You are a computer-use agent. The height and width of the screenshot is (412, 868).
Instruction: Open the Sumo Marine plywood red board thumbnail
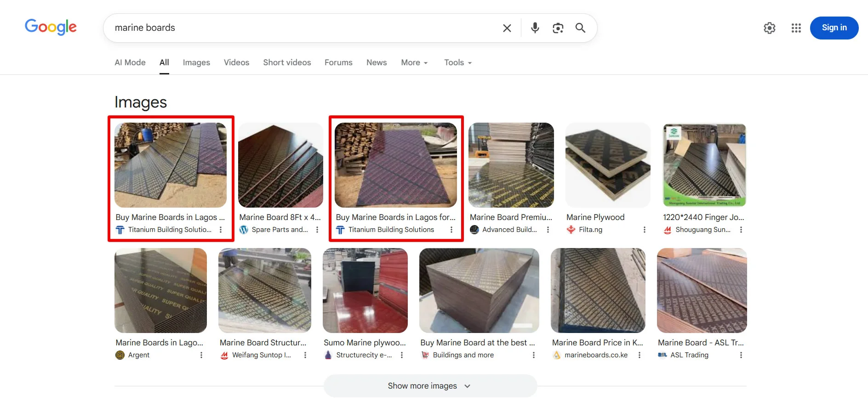tap(365, 290)
